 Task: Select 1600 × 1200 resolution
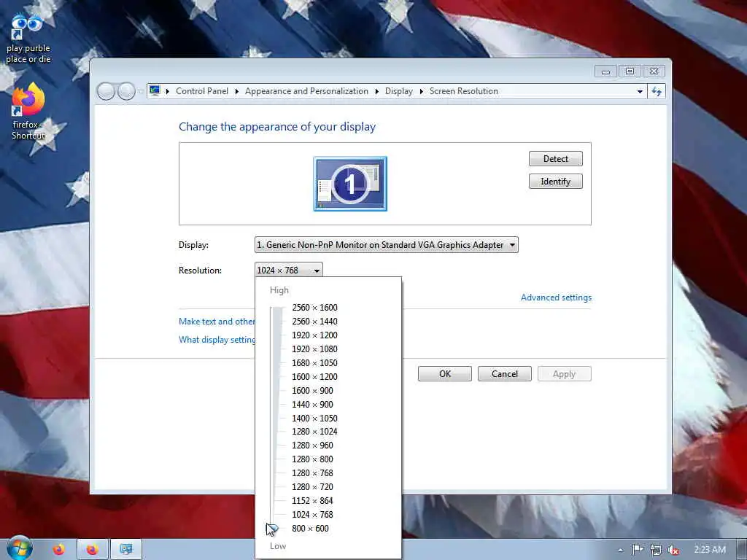tap(314, 377)
